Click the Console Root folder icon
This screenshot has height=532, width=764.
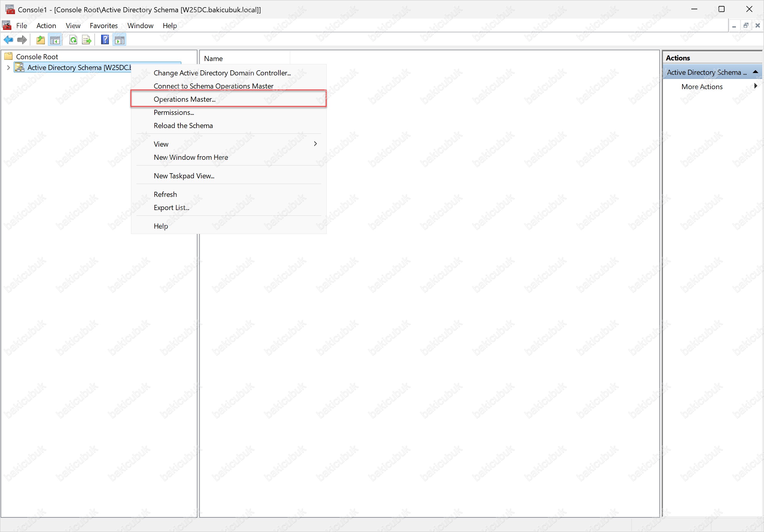click(x=9, y=56)
